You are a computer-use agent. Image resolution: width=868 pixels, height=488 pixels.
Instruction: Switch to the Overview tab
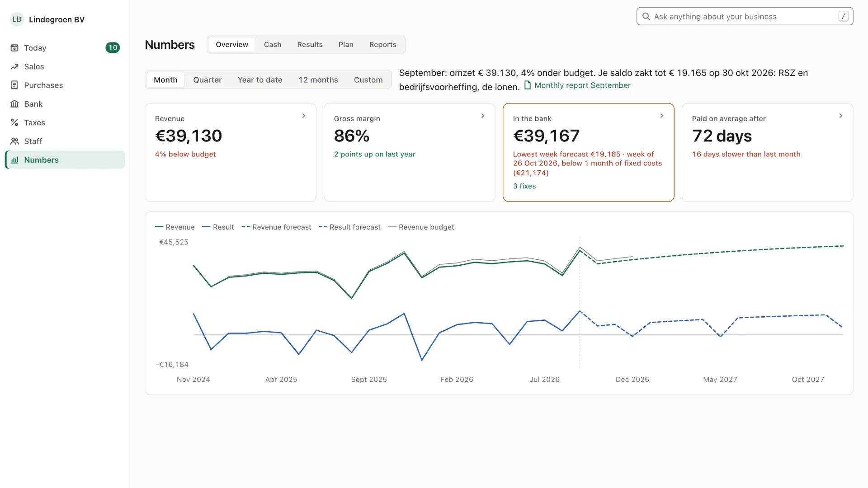(x=232, y=45)
